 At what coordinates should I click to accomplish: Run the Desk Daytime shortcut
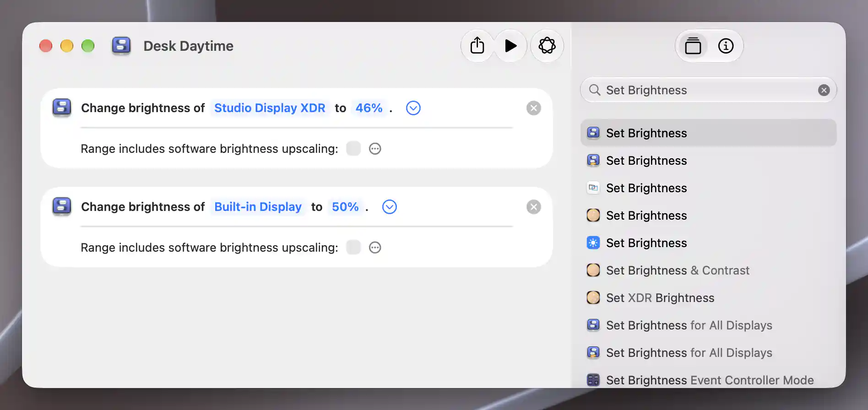pyautogui.click(x=510, y=46)
